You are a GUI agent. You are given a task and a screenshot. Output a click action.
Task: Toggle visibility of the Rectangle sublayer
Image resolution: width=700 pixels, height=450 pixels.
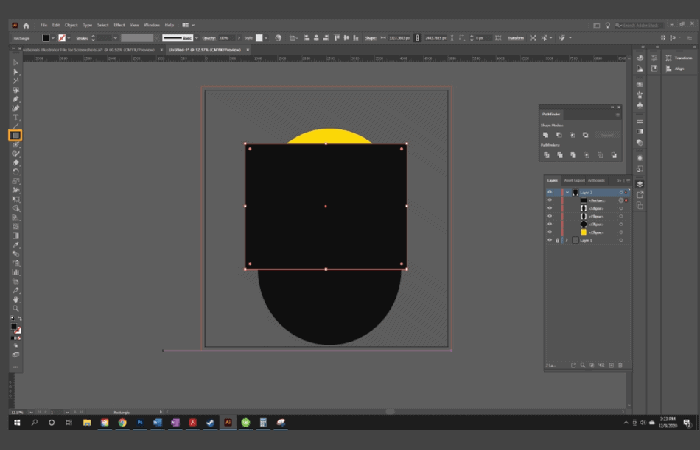click(x=550, y=200)
